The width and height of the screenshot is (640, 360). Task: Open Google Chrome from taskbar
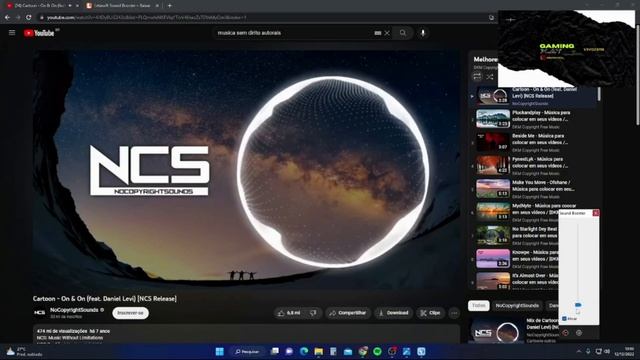point(362,351)
